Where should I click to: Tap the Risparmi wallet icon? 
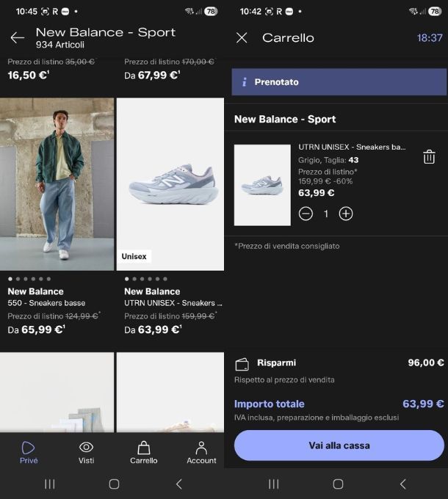pos(242,365)
